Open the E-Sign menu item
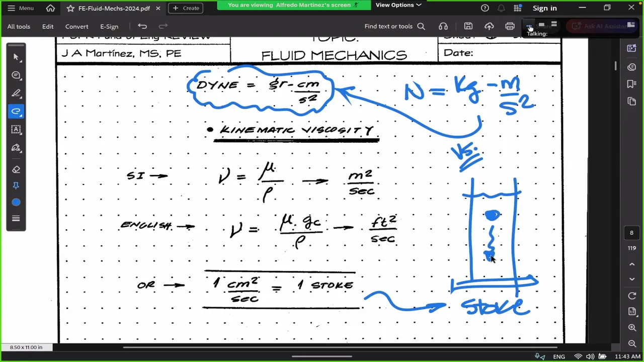 (109, 26)
